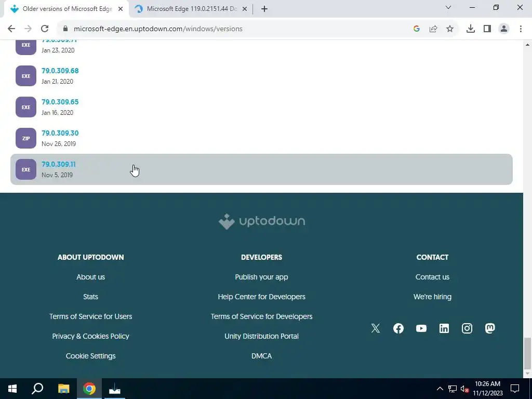Open version 79.0.309.11 link
This screenshot has height=399, width=532.
point(59,164)
